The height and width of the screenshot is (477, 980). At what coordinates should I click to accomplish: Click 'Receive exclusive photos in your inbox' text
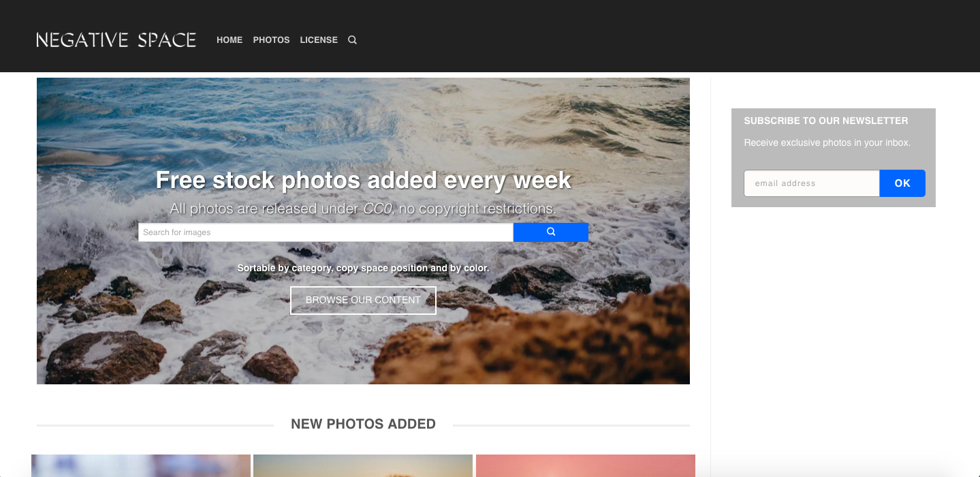(x=827, y=143)
